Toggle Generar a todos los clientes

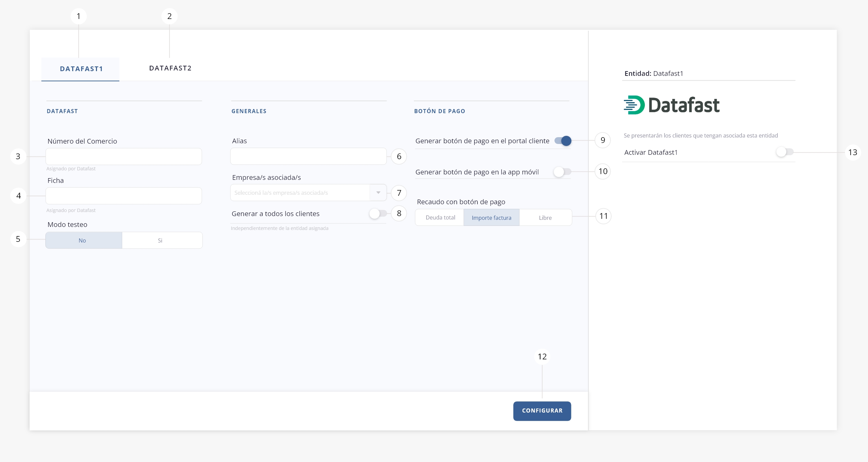[x=378, y=214]
